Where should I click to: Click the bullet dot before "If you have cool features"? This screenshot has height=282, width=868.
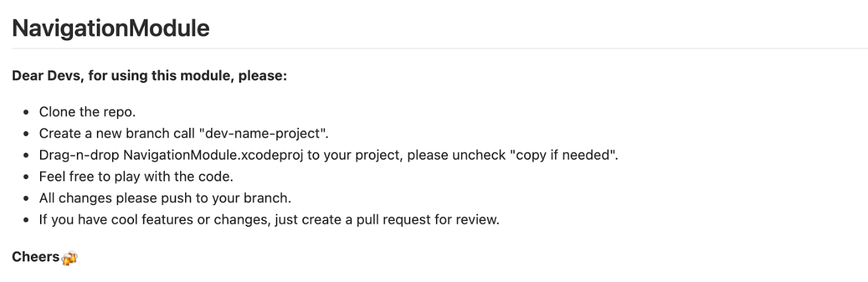pyautogui.click(x=26, y=220)
